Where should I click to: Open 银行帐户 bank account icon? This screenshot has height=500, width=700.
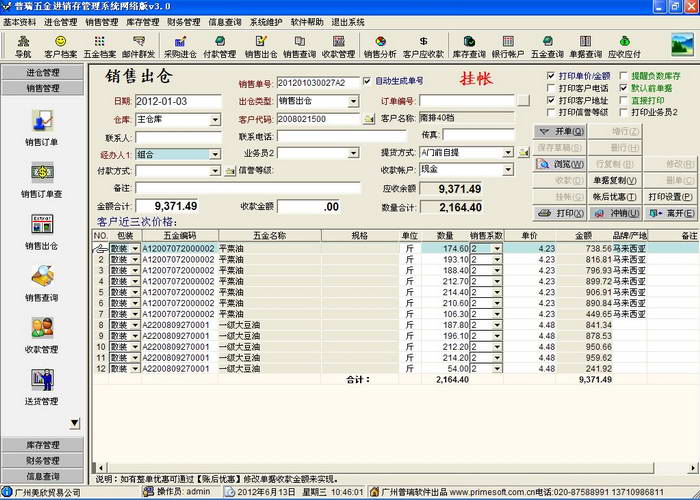[x=508, y=46]
